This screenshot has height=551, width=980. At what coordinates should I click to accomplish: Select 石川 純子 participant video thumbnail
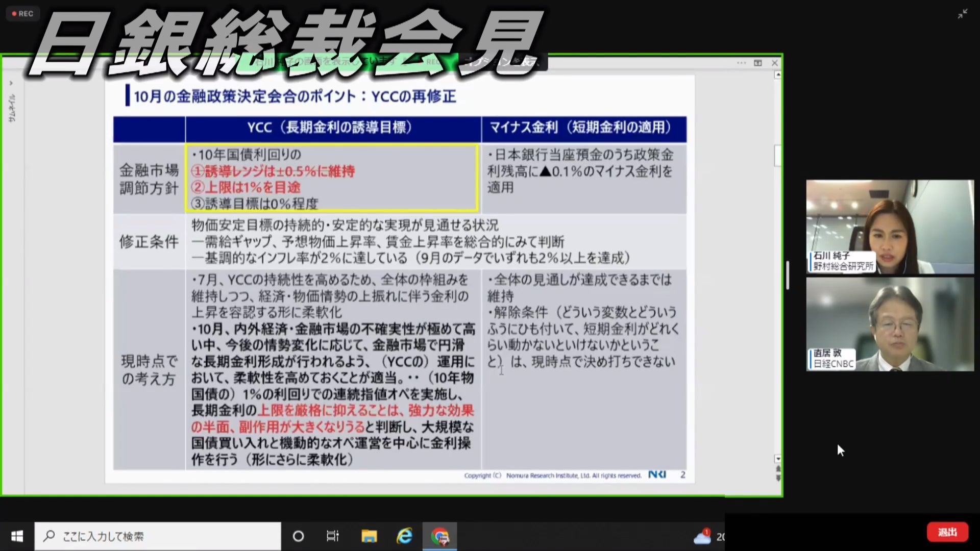coord(890,227)
